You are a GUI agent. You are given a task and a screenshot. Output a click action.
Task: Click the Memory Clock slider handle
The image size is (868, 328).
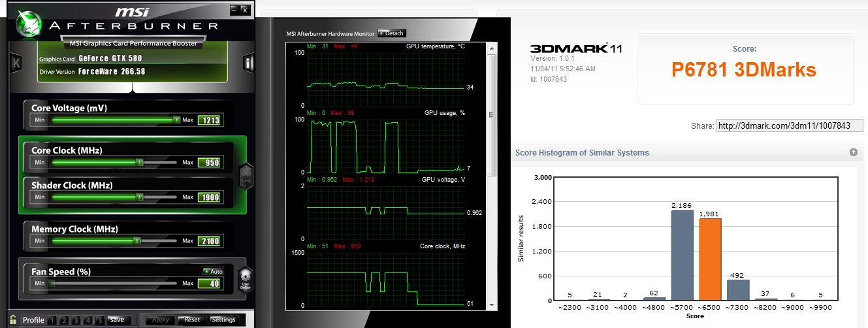(x=137, y=241)
